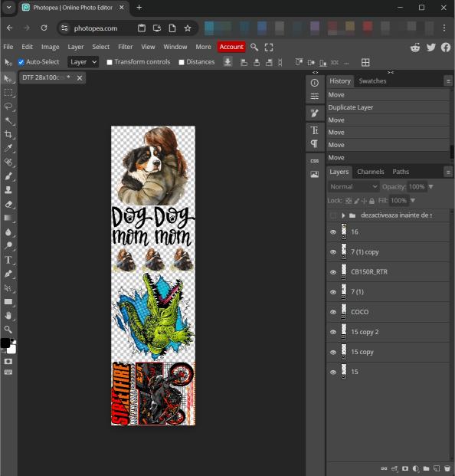Hide the 7 (1) copy layer
The width and height of the screenshot is (455, 476).
(333, 252)
